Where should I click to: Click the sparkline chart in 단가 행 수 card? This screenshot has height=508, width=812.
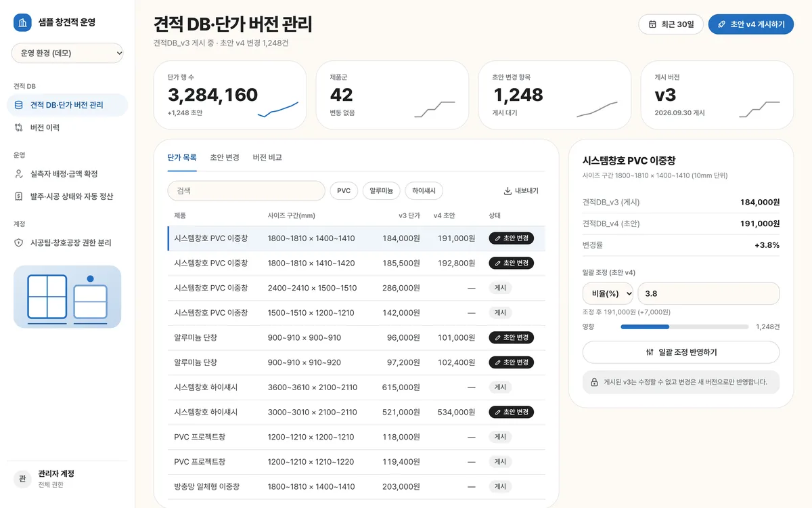coord(278,110)
